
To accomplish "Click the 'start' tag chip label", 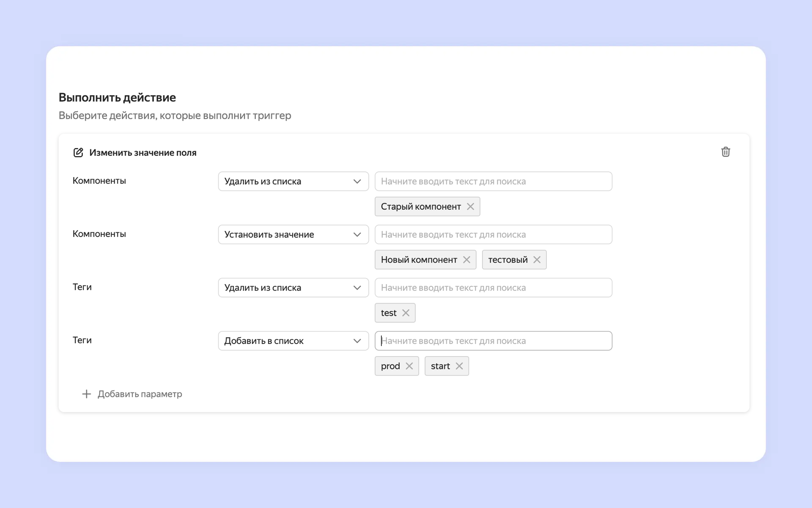I will coord(440,366).
